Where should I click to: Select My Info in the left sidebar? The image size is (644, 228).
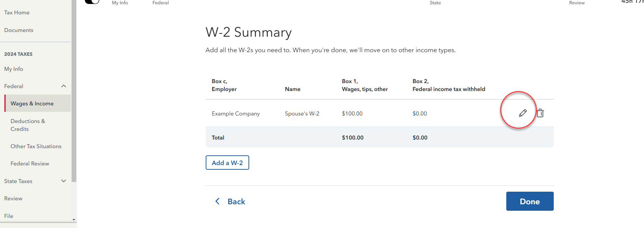[14, 69]
